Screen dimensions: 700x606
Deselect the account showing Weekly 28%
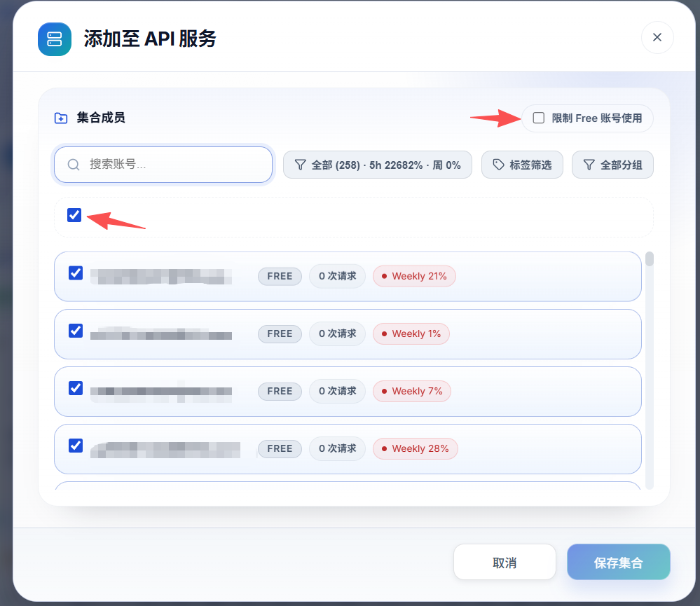[x=76, y=446]
